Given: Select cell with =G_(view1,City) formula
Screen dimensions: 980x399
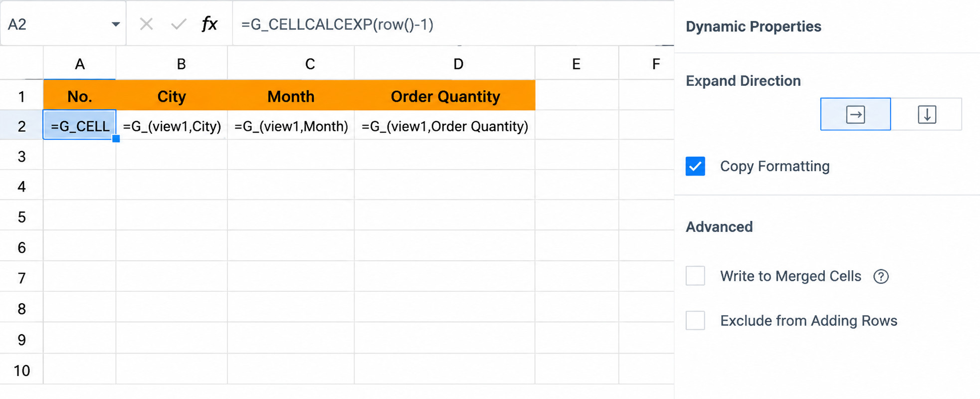Looking at the screenshot, I should point(172,126).
